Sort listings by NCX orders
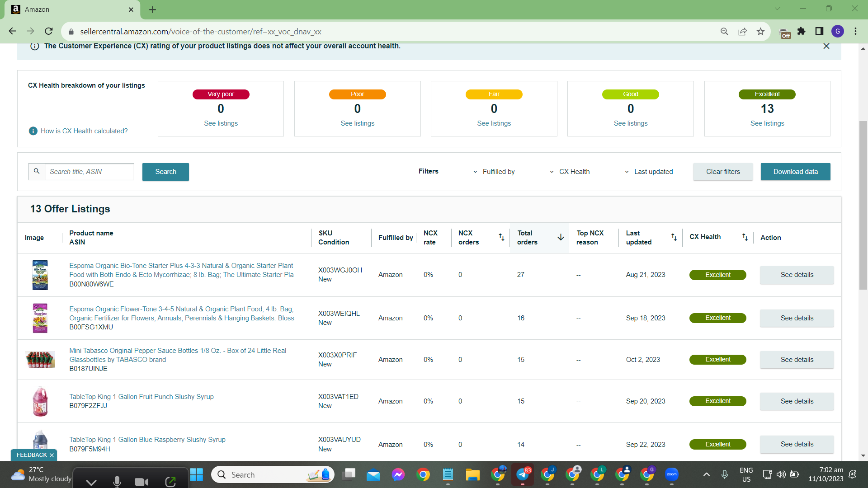The height and width of the screenshot is (488, 868). [501, 237]
